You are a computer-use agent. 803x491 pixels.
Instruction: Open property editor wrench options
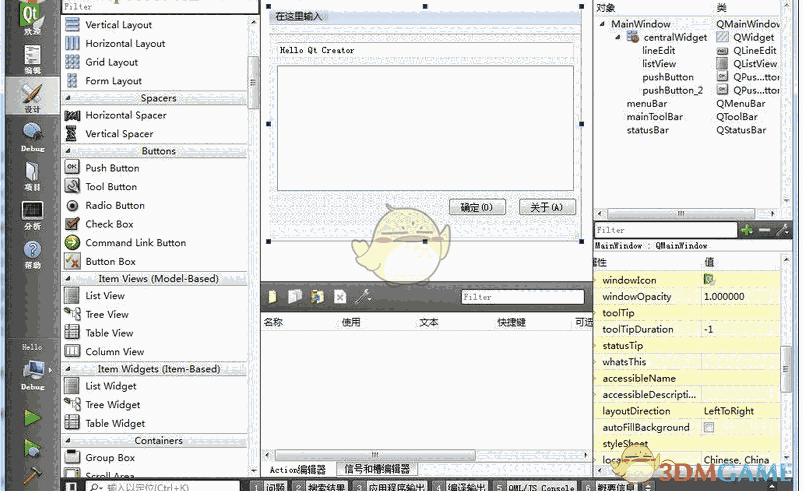[783, 230]
